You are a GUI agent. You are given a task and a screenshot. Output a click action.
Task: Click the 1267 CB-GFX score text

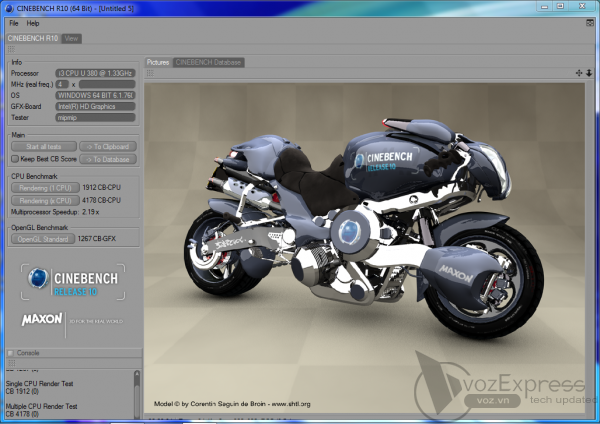96,238
